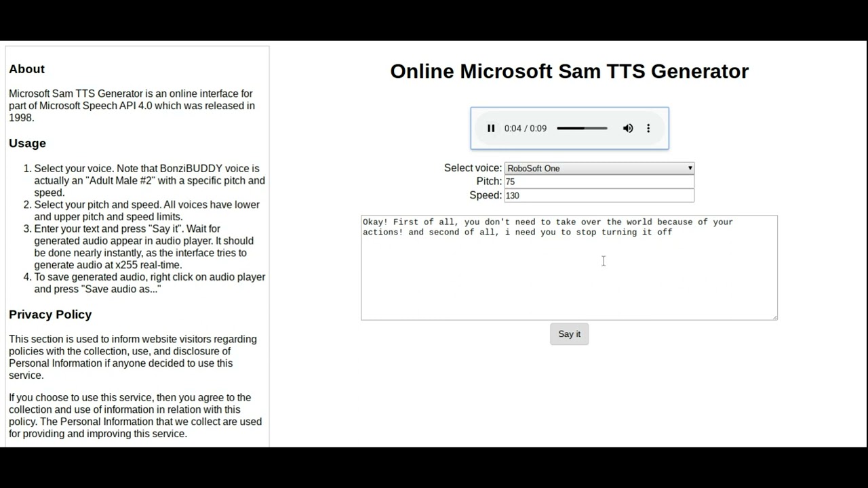Click the usage step about Save audio as
This screenshot has height=488, width=868.
(150, 283)
